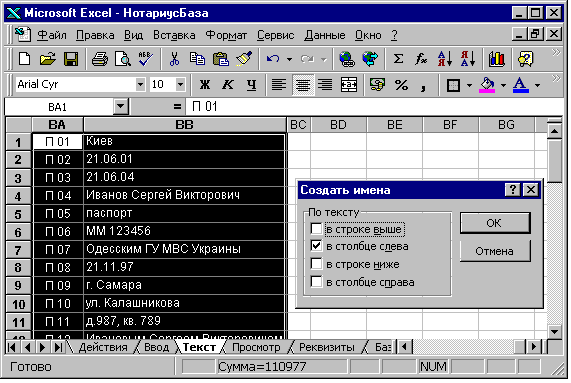571x383 pixels.
Task: Undo last action with the Undo arrow
Action: coord(273,59)
